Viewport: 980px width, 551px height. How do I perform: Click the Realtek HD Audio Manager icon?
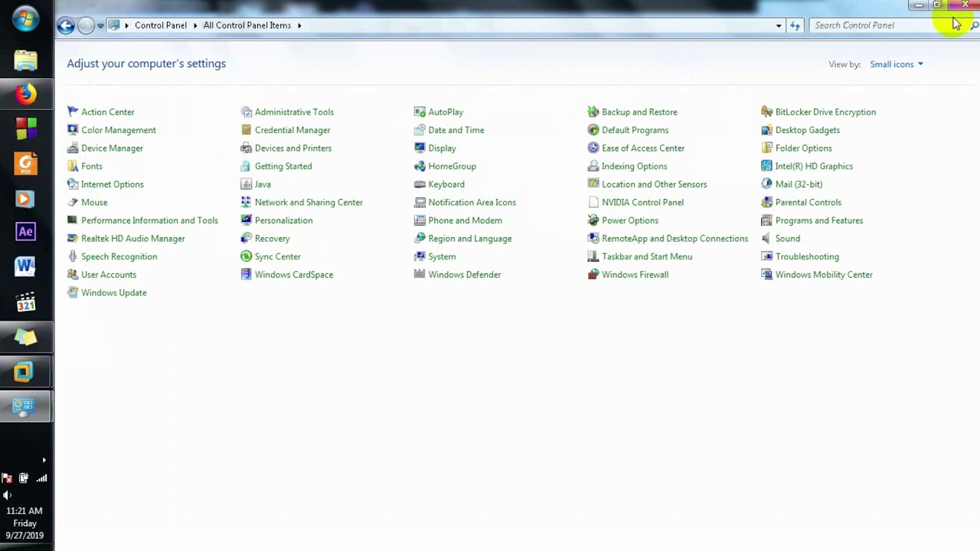pyautogui.click(x=73, y=238)
